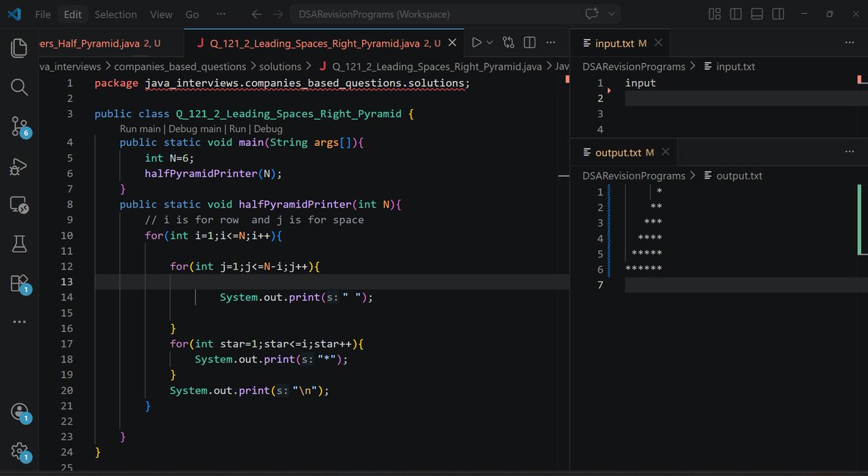Open the Go menu

click(x=192, y=14)
